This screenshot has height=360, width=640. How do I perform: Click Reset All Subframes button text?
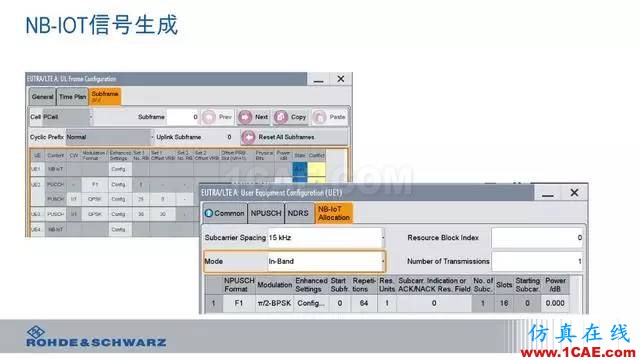(x=287, y=137)
